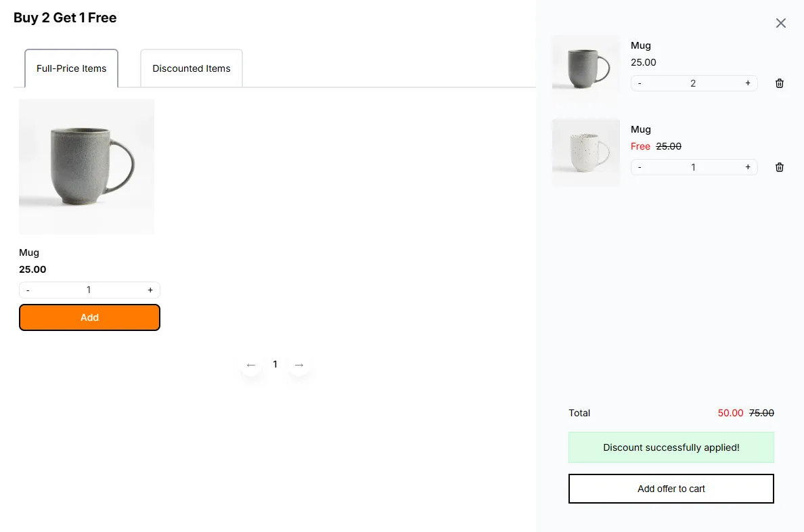Image resolution: width=804 pixels, height=532 pixels.
Task: Go to previous page with left arrow
Action: pyautogui.click(x=250, y=365)
